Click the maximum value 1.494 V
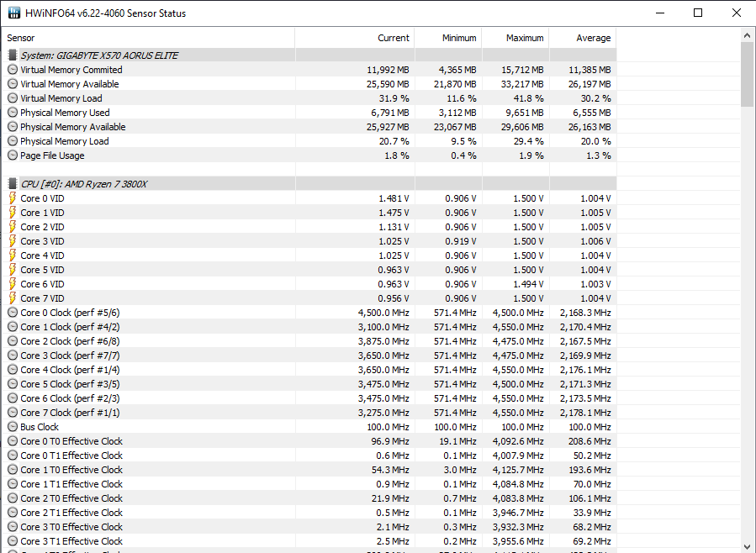 pos(528,284)
